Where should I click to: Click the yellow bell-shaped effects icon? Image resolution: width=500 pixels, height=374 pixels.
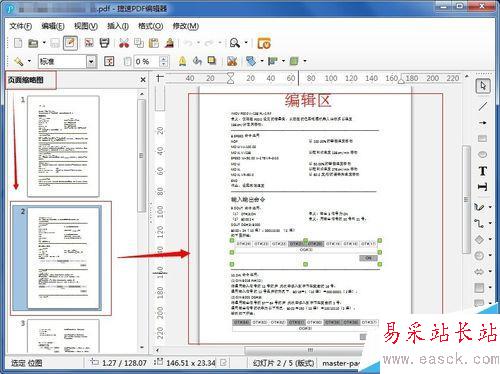pyautogui.click(x=182, y=61)
